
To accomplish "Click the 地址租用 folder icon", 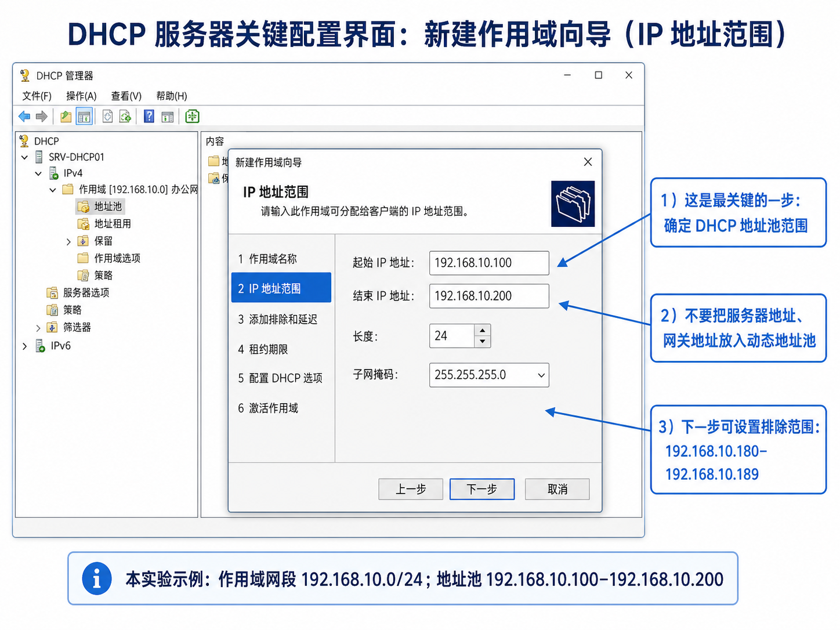I will pos(83,223).
